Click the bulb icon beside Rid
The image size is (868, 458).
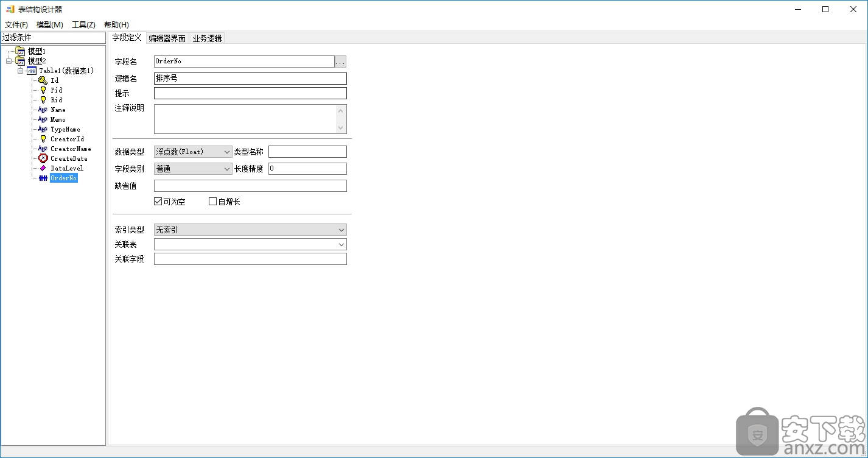[43, 100]
